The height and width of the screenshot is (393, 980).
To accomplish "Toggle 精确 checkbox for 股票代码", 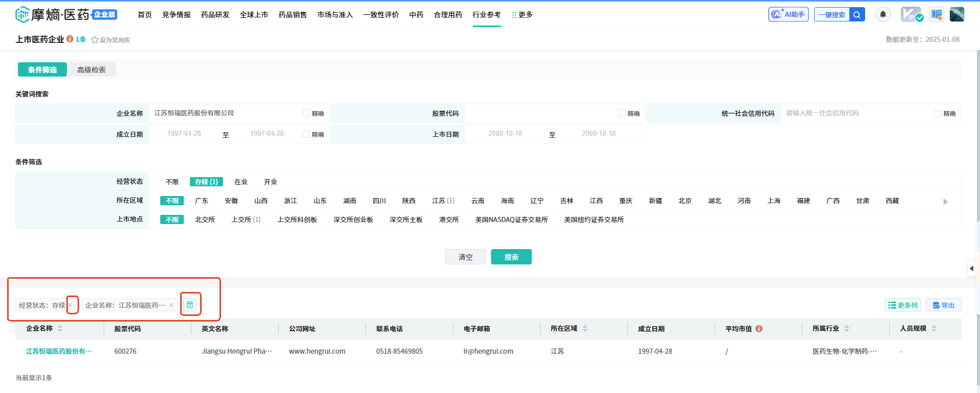I will (x=622, y=113).
